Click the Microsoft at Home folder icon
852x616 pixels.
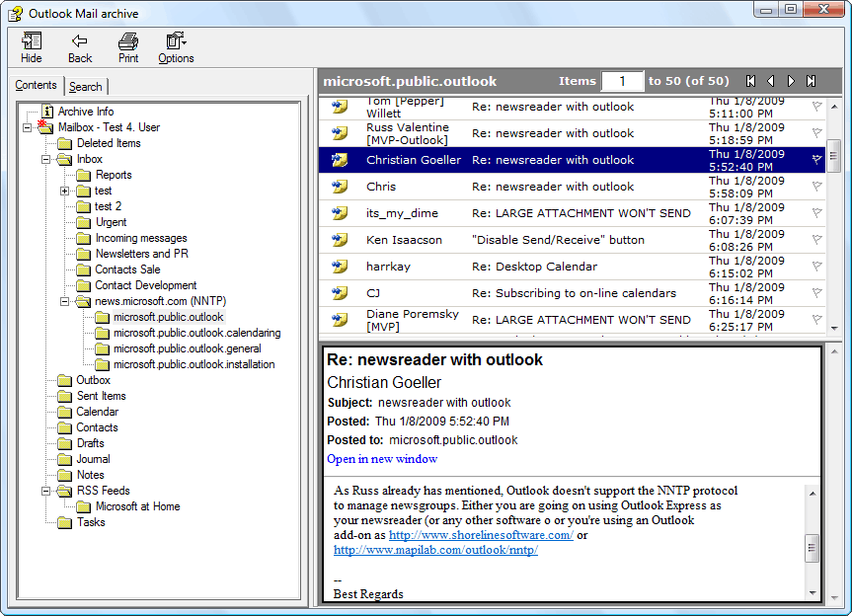pyautogui.click(x=83, y=506)
